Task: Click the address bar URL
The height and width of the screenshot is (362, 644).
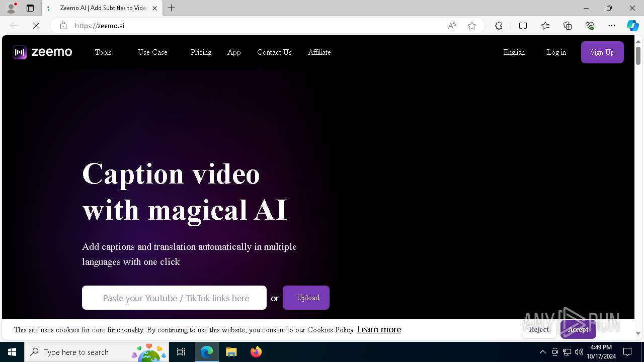Action: point(100,26)
